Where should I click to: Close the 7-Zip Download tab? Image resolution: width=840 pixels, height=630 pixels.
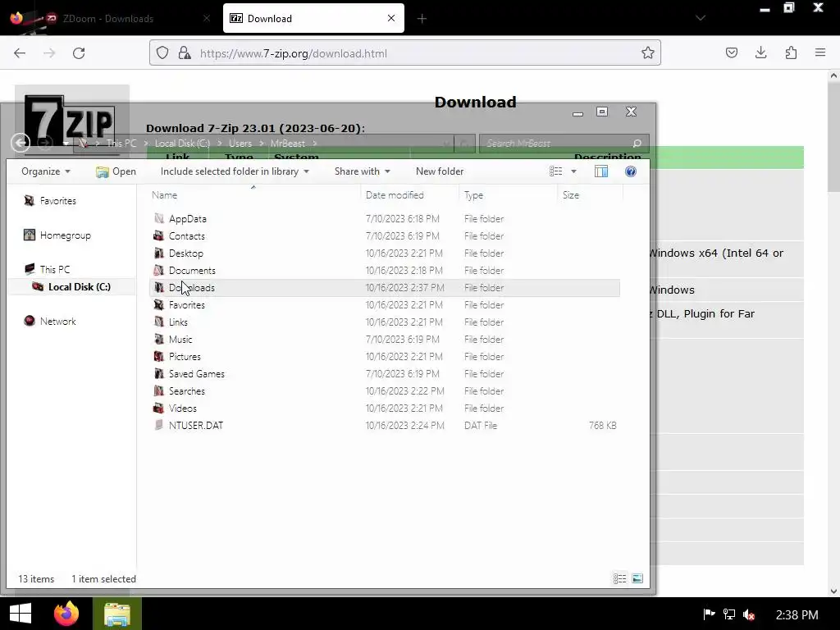(391, 18)
